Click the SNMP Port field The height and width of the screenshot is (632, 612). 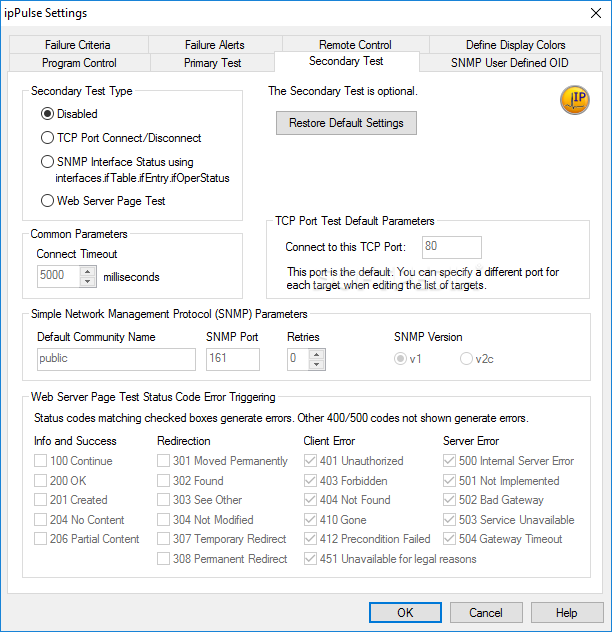[233, 359]
